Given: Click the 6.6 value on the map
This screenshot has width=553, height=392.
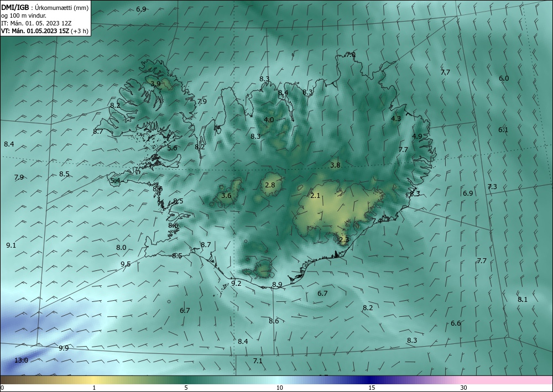Looking at the screenshot, I should tap(456, 323).
